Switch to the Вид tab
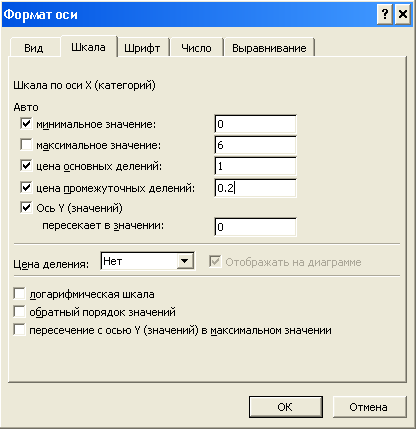 coord(34,48)
